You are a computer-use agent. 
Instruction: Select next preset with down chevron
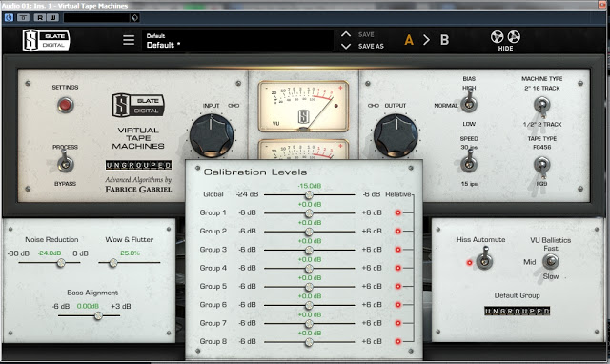(346, 47)
